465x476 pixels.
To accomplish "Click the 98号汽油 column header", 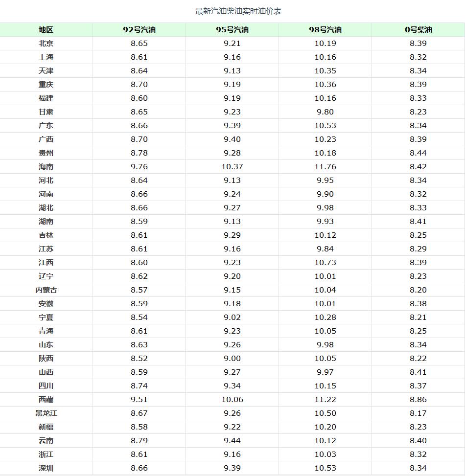I will pyautogui.click(x=325, y=30).
